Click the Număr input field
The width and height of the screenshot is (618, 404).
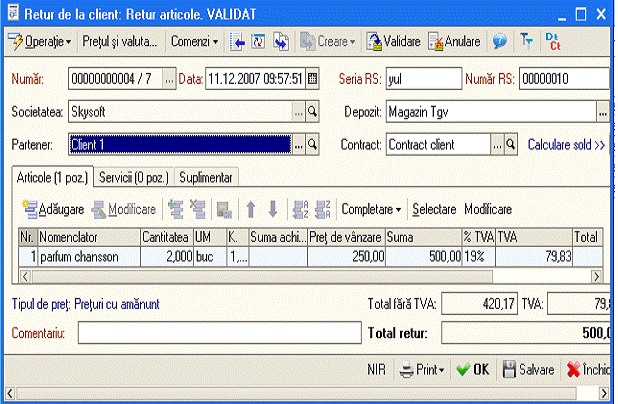tap(115, 79)
